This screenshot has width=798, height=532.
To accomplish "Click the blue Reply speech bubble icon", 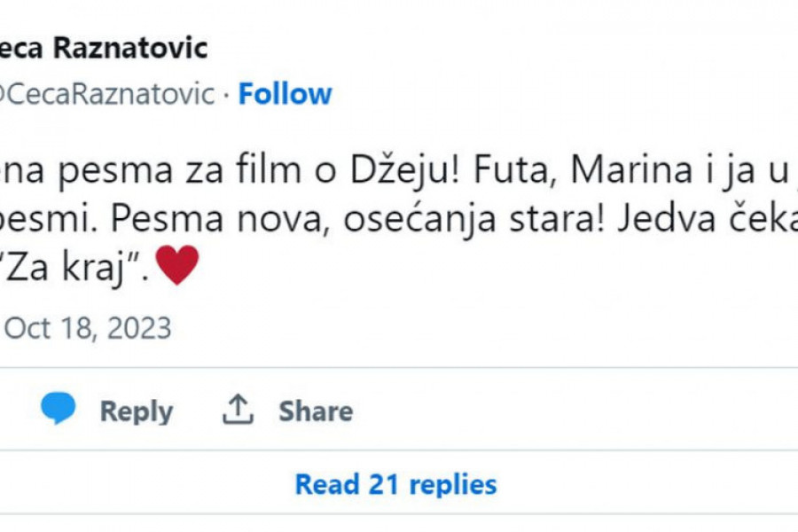I will (59, 410).
